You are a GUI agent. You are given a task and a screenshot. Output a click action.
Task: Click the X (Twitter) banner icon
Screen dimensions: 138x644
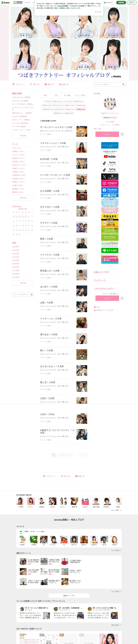(110, 177)
